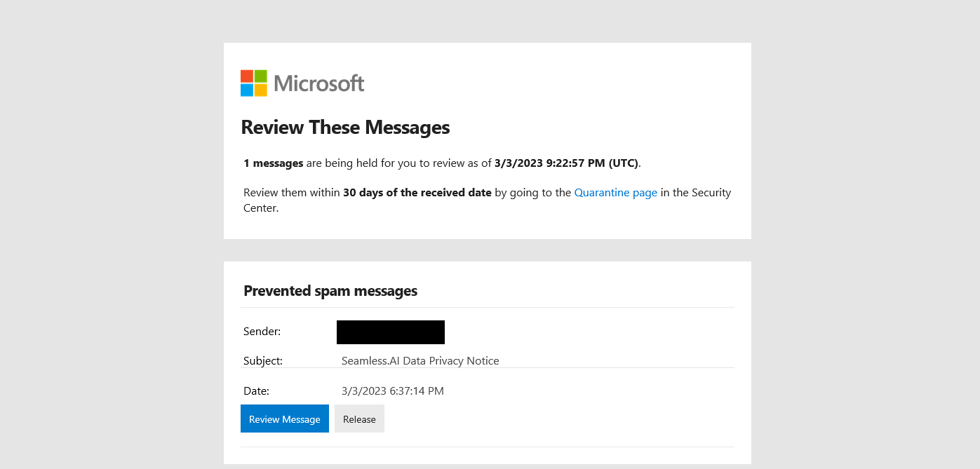Open the Quarantine page link

click(615, 192)
